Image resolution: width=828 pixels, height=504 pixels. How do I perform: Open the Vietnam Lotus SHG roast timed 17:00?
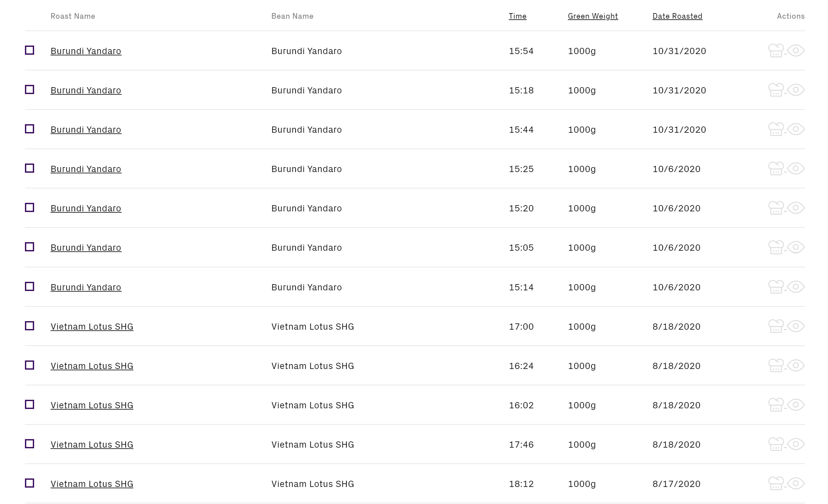[x=92, y=326]
